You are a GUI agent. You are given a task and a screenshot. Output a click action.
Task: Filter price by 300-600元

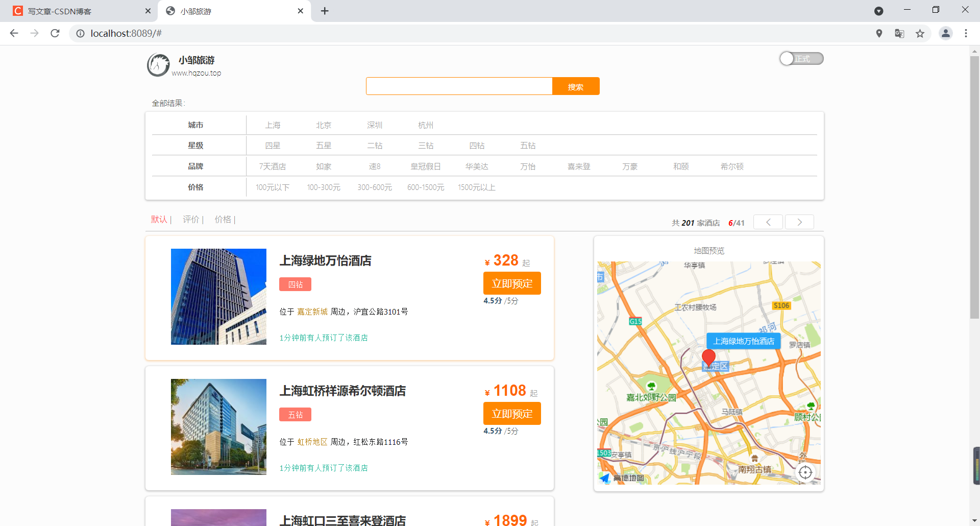click(x=375, y=187)
